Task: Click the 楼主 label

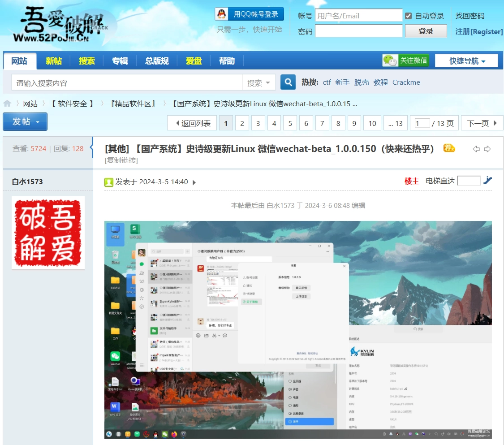Action: click(x=411, y=181)
